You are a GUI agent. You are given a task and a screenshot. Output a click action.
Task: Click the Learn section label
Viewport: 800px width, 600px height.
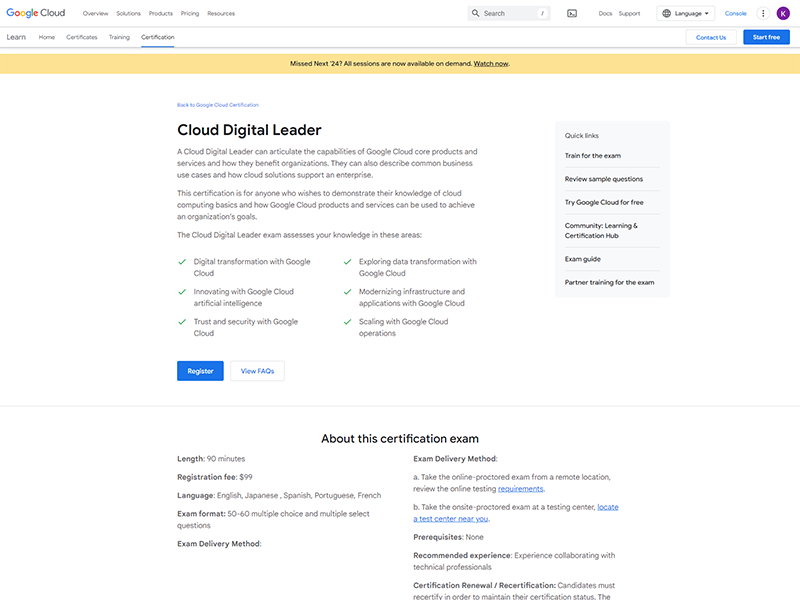point(16,37)
